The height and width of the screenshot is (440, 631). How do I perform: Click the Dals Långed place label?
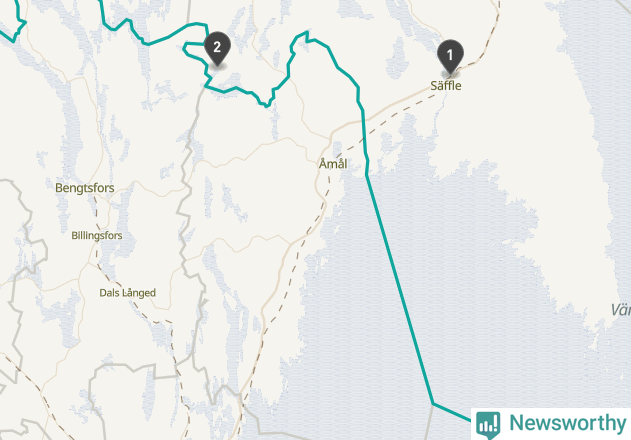point(128,293)
